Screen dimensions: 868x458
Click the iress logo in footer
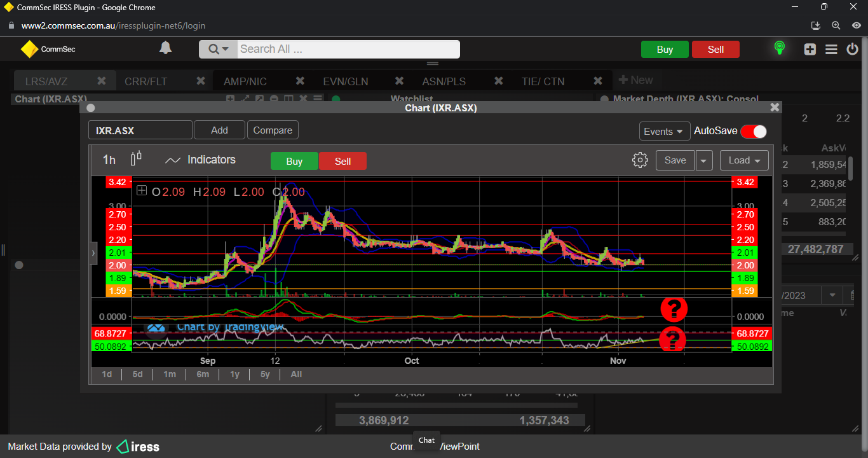coord(138,447)
